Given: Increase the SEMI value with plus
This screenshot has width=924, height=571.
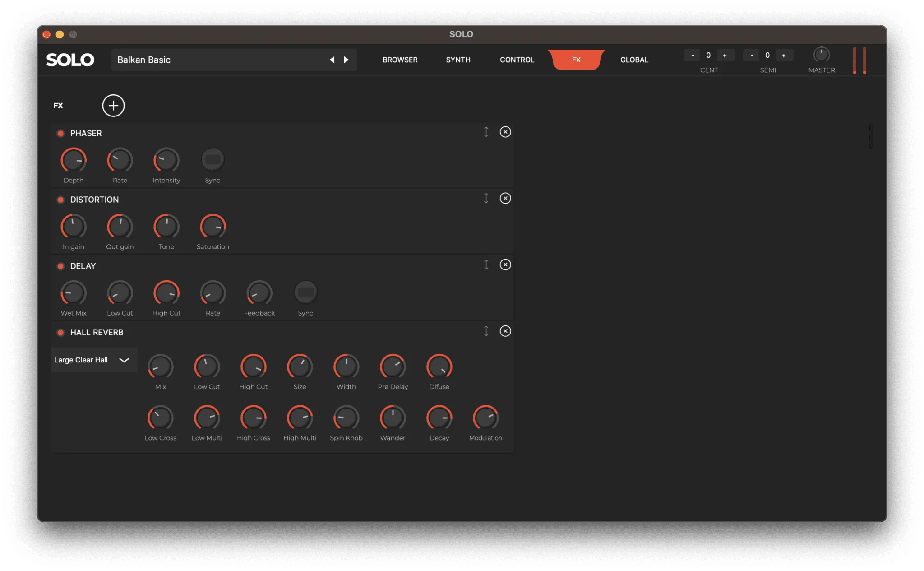Looking at the screenshot, I should pyautogui.click(x=784, y=56).
